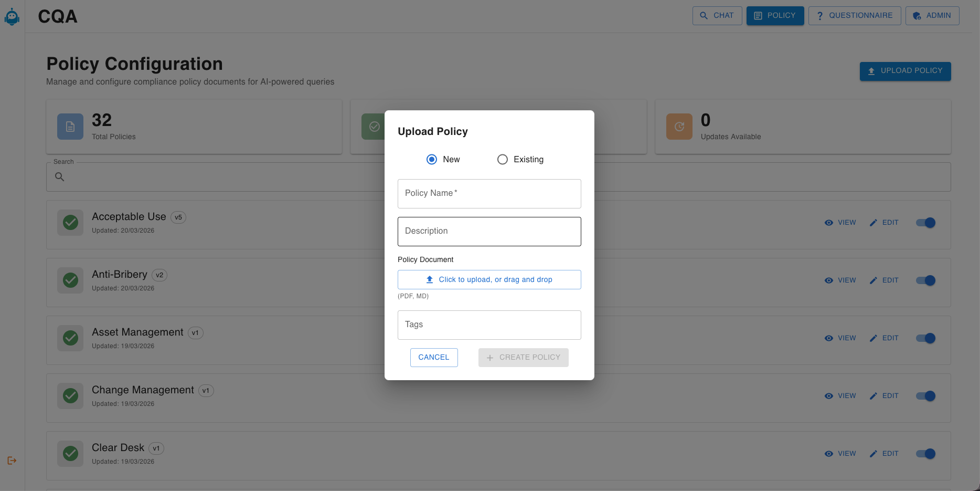980x491 pixels.
Task: Click the CANCEL button in Upload Policy dialog
Action: [433, 357]
